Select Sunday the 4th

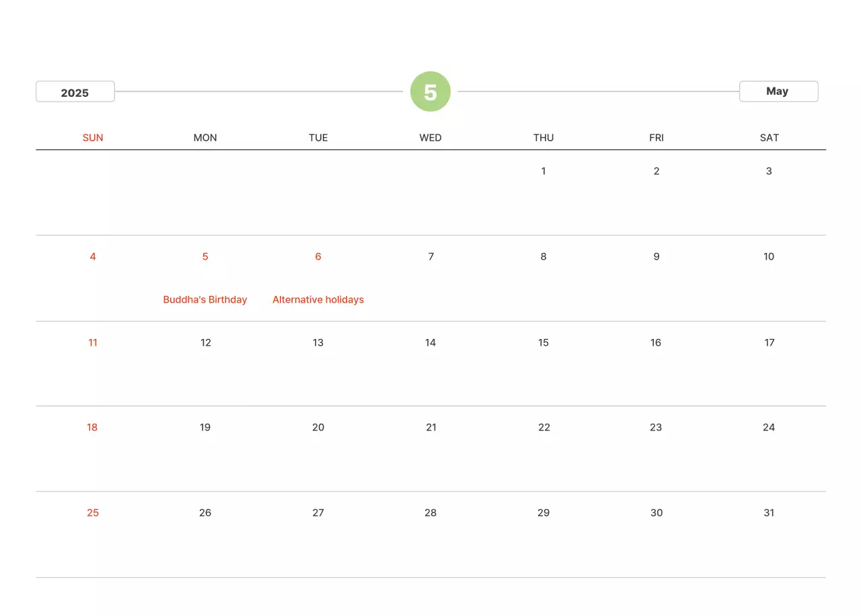click(93, 257)
